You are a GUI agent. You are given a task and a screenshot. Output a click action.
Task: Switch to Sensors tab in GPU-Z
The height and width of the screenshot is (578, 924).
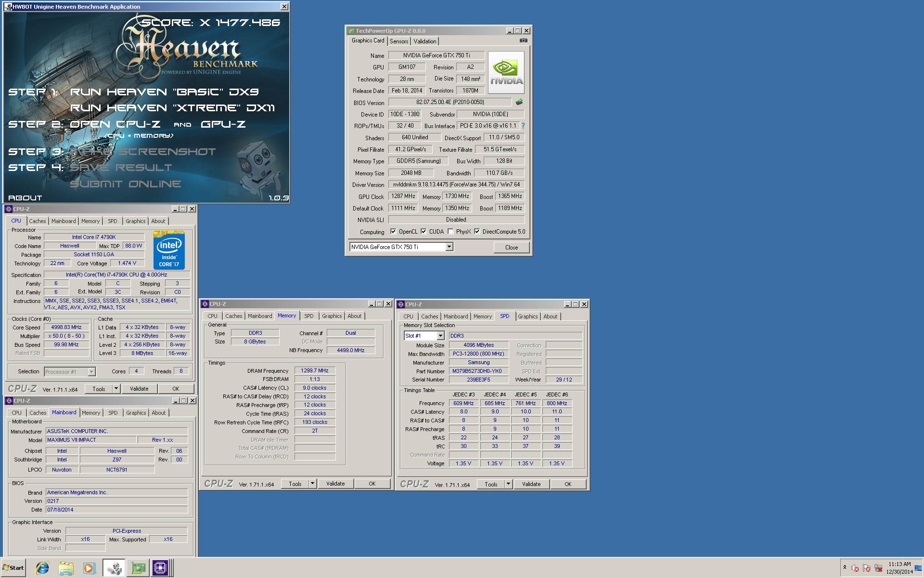[399, 41]
